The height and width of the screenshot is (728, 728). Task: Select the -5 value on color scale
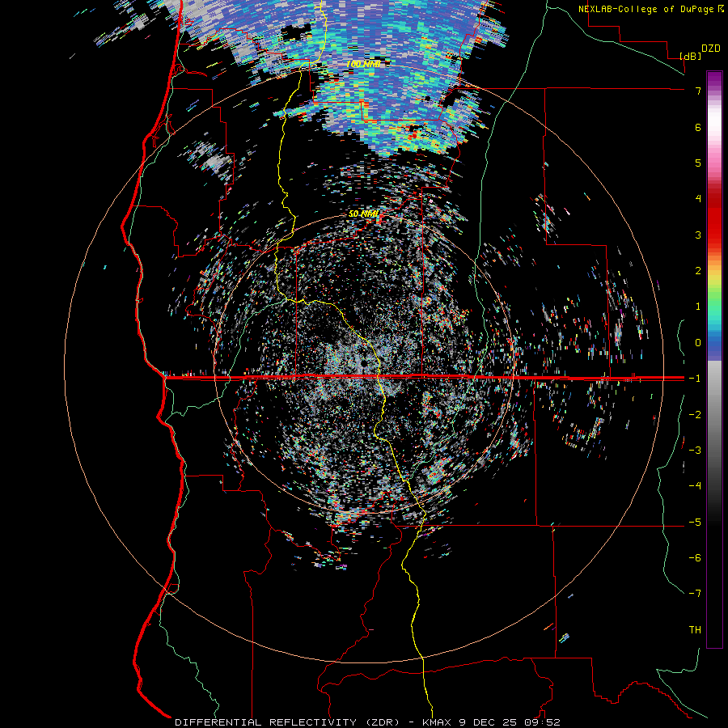point(695,523)
